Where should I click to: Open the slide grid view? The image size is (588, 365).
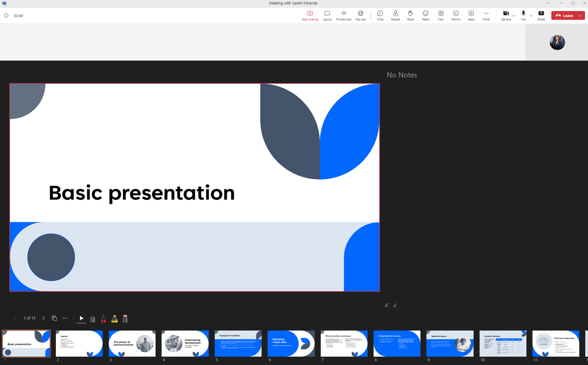[54, 318]
